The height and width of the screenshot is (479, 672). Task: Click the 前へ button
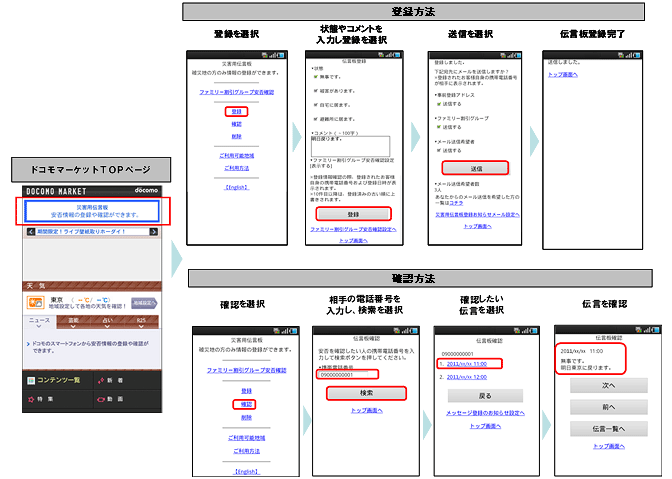point(609,407)
